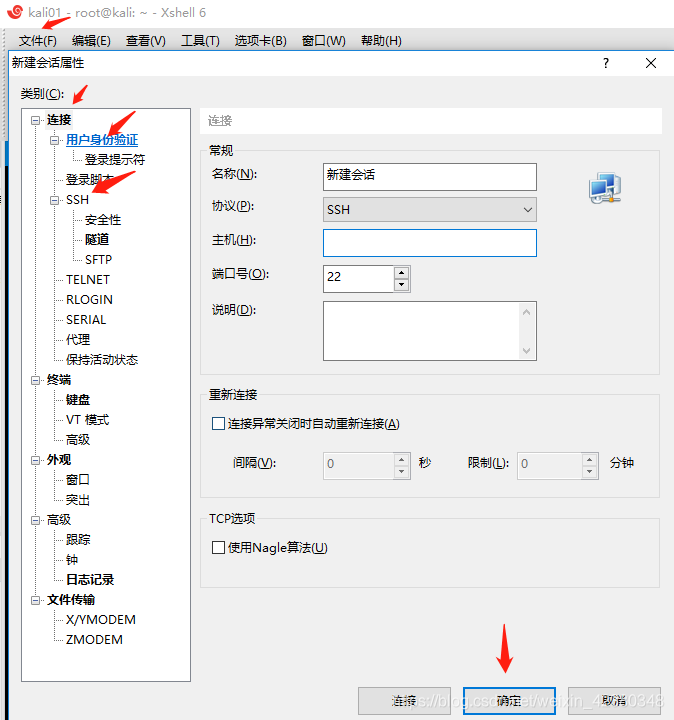Select VT 模式 tree item

point(87,420)
